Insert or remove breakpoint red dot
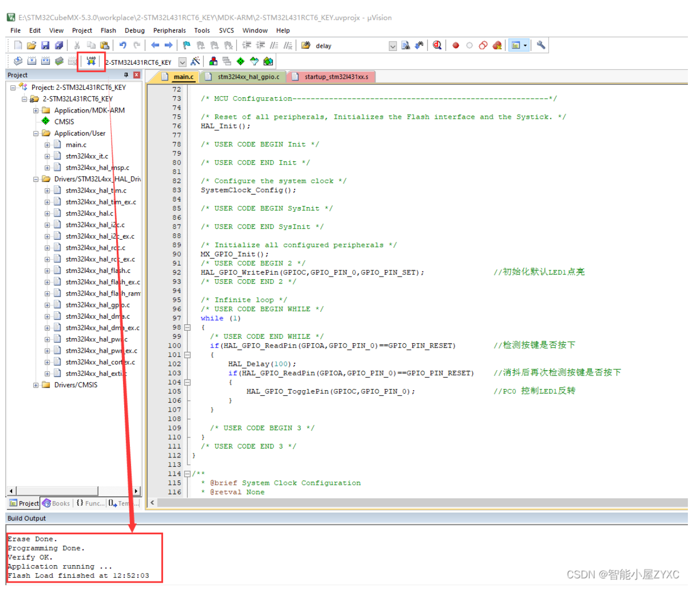 coord(456,46)
